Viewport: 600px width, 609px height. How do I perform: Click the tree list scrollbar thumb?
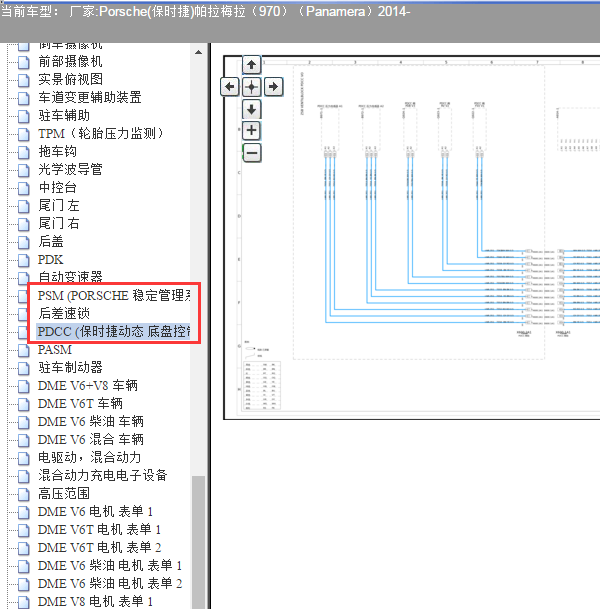point(198,542)
